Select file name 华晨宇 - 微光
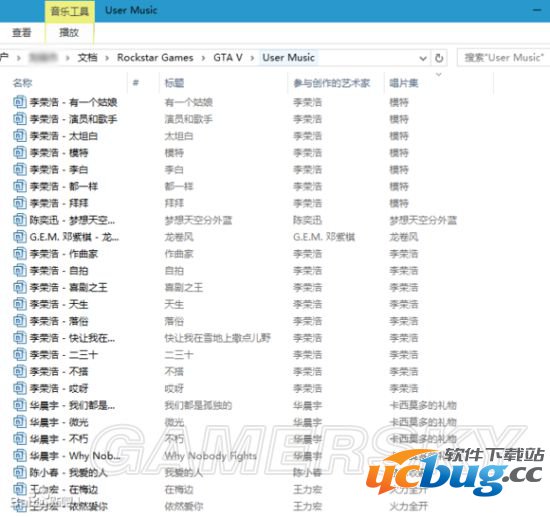The image size is (550, 517). coord(59,422)
